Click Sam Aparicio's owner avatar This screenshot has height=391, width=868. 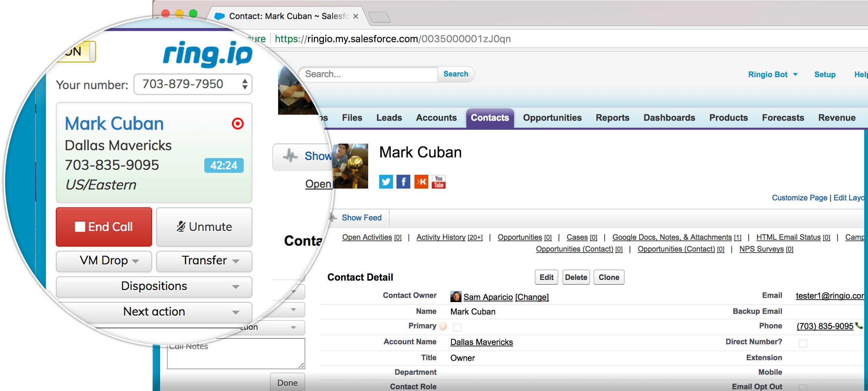(x=456, y=297)
